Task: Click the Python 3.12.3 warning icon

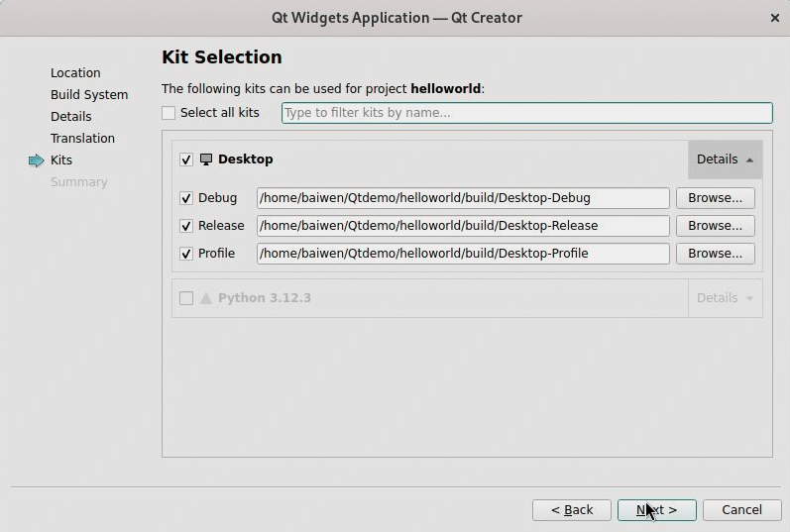Action: click(206, 298)
